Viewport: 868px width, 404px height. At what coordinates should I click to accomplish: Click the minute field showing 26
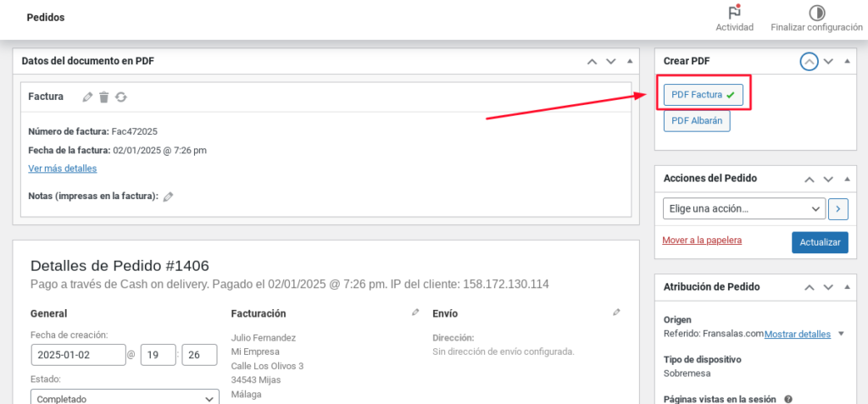199,355
